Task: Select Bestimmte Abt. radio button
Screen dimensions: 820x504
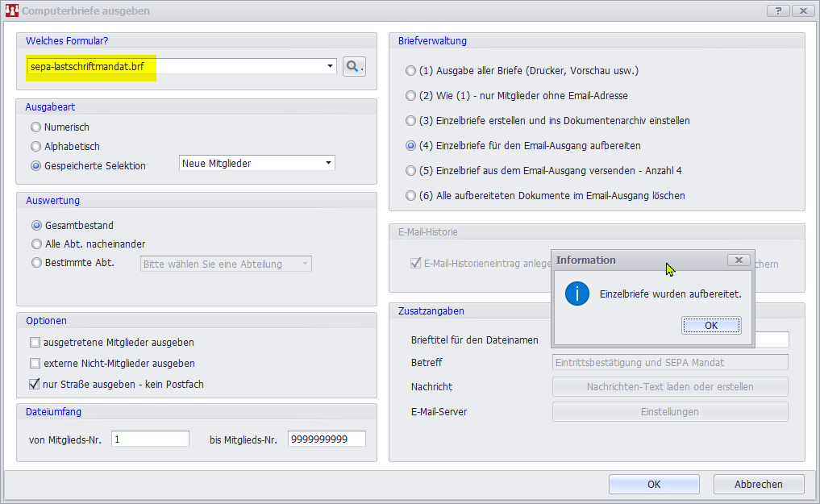Action: coord(36,262)
